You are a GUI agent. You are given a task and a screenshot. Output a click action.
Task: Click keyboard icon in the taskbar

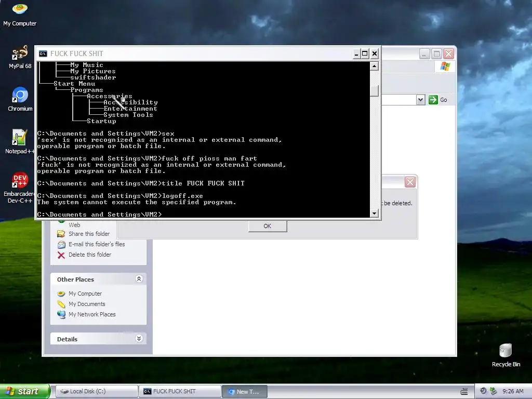[x=464, y=392]
